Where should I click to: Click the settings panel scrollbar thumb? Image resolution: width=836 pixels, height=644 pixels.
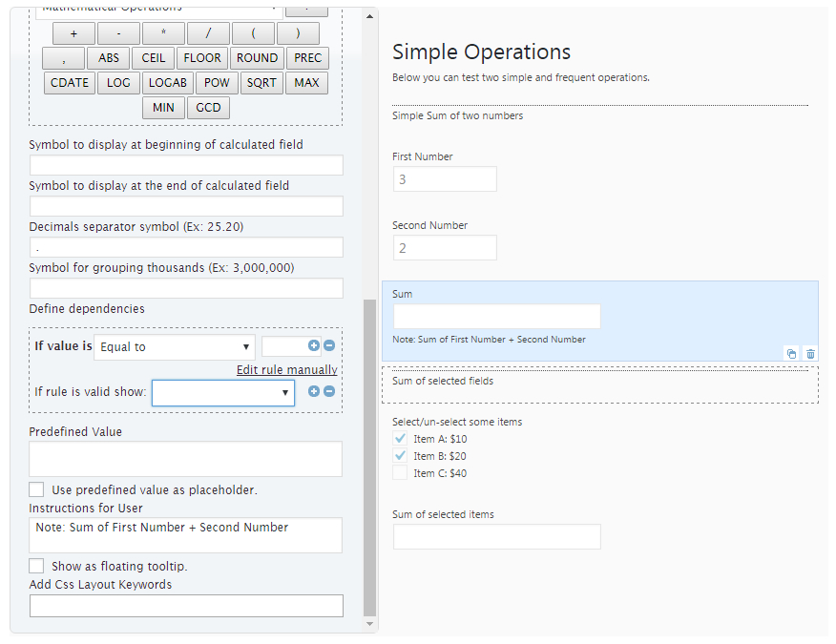[369, 457]
